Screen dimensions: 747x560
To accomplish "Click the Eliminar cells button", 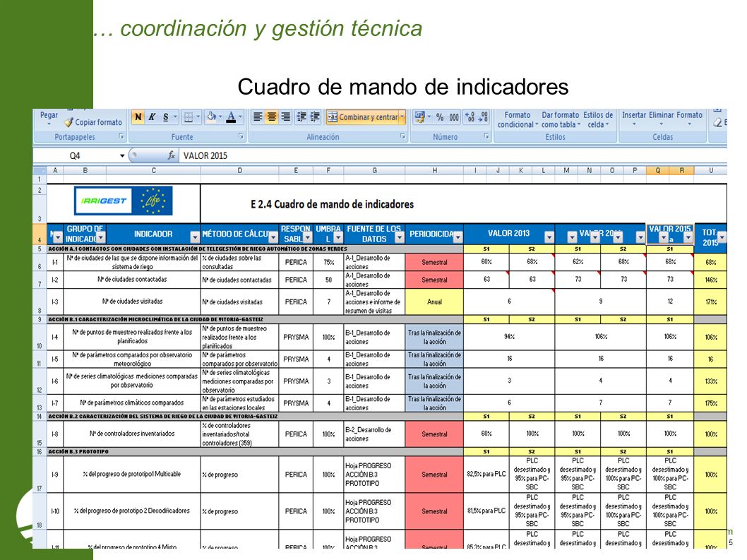I will (662, 119).
